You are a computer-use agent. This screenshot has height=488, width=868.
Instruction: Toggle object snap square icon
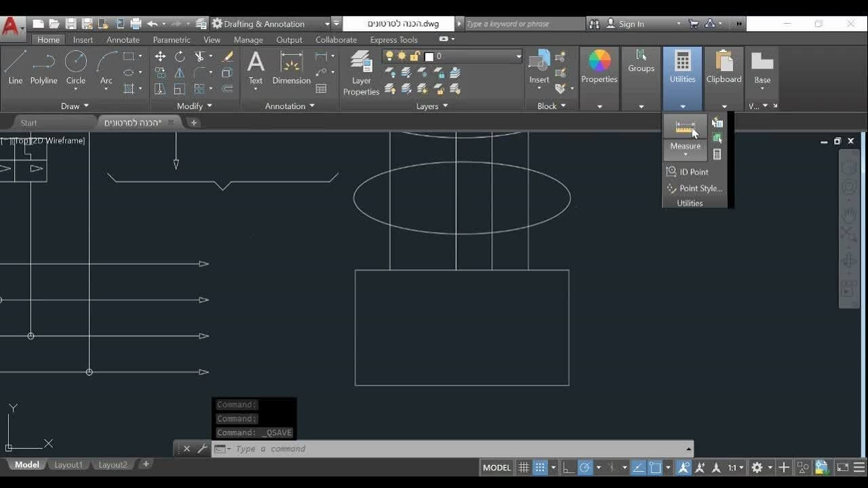click(x=655, y=468)
